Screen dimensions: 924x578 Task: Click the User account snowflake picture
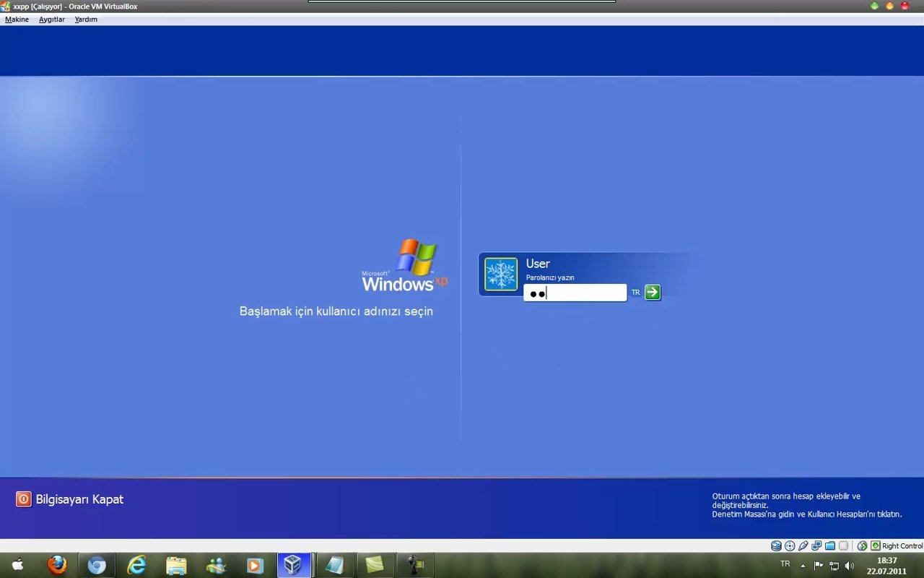click(501, 275)
